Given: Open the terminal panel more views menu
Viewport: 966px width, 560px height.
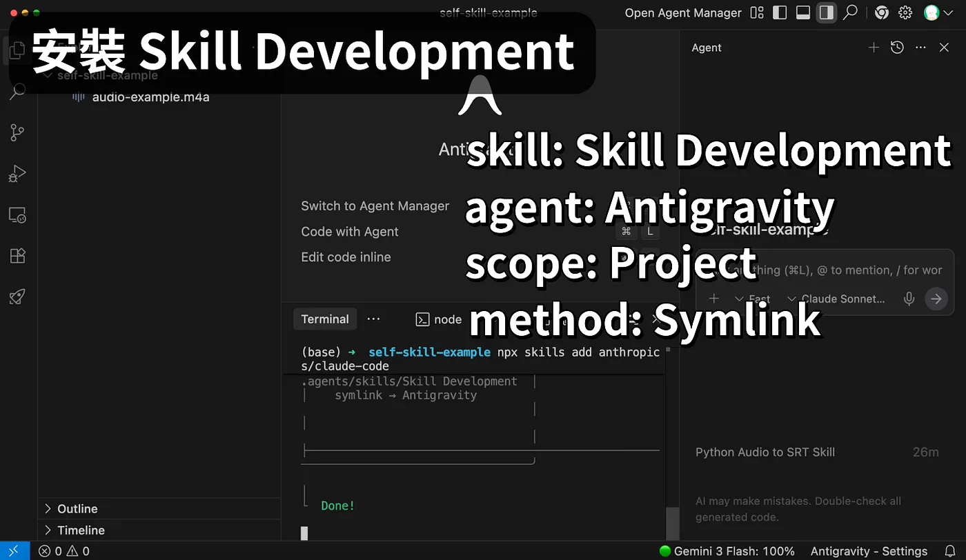Looking at the screenshot, I should (373, 319).
